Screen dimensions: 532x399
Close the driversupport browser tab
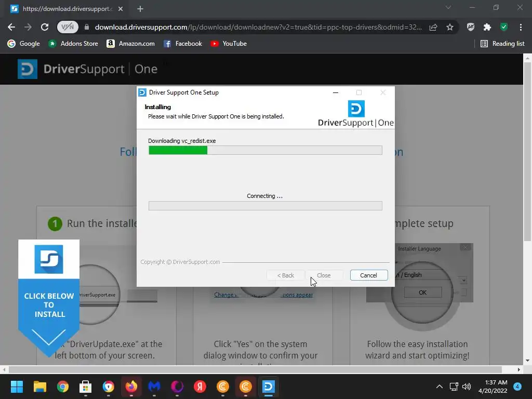(x=121, y=9)
